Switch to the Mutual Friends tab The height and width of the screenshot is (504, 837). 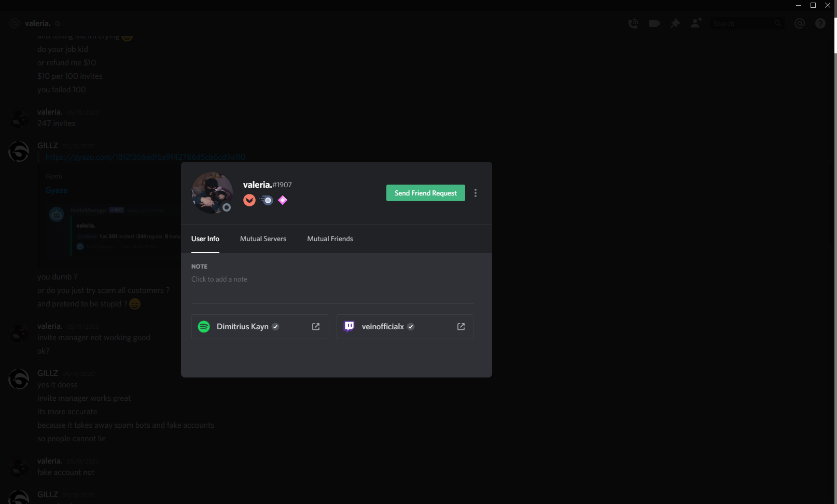pyautogui.click(x=330, y=239)
